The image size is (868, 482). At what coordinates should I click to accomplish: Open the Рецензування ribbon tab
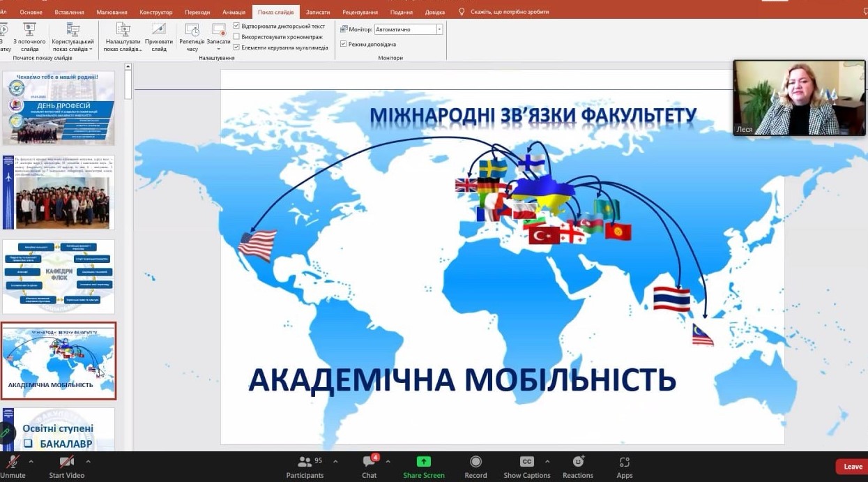coord(360,12)
